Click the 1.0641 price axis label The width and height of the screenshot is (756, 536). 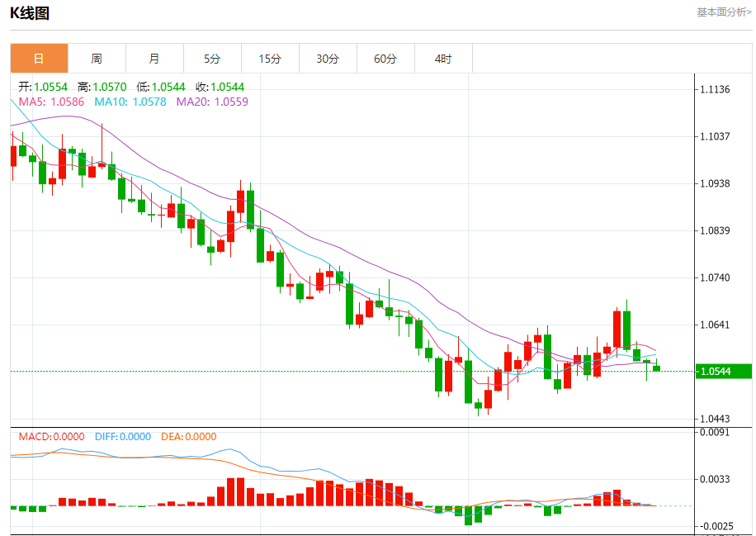click(715, 325)
